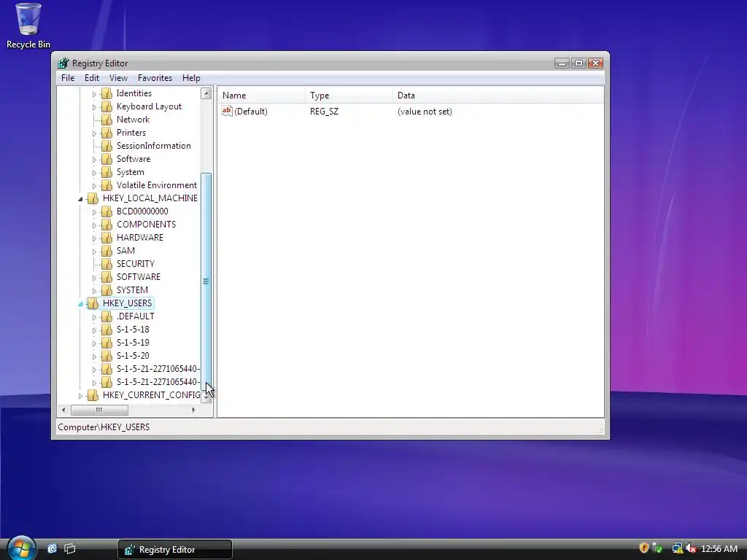747x560 pixels.
Task: Click the security shield tray icon
Action: point(644,548)
